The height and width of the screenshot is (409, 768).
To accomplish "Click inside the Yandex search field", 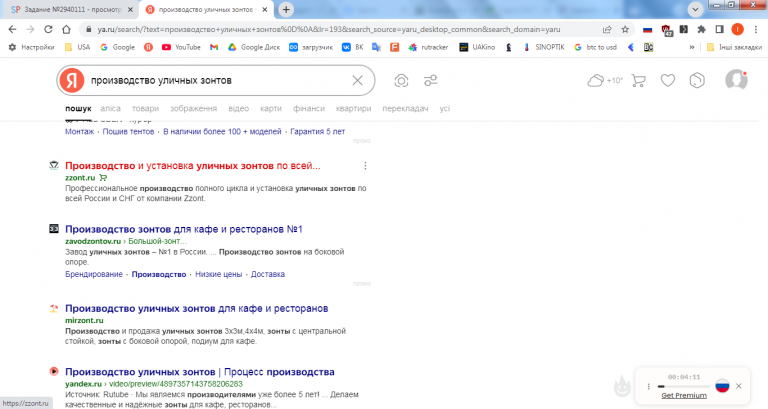I will [218, 80].
